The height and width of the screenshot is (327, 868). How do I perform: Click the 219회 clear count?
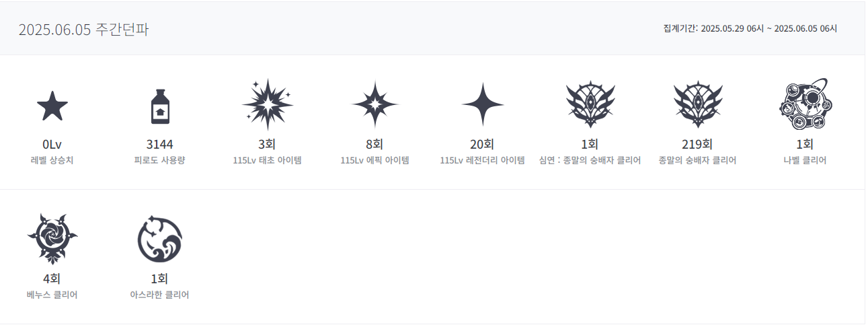pos(697,144)
